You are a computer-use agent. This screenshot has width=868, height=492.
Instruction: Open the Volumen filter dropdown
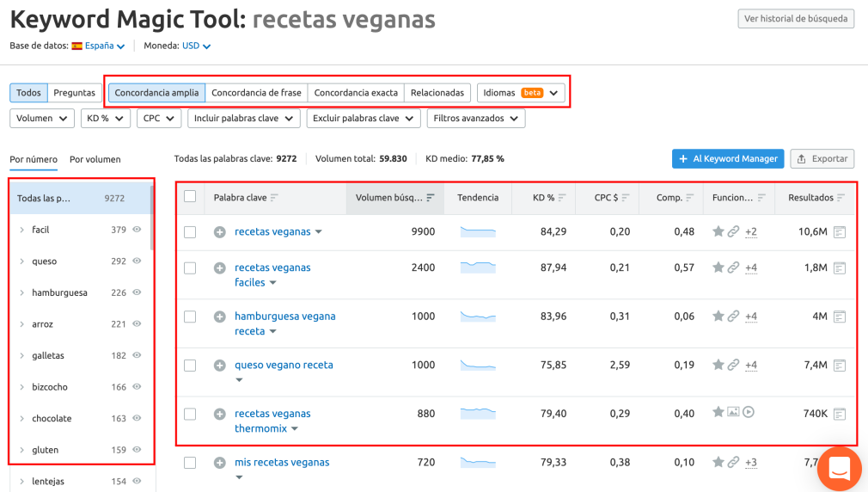pyautogui.click(x=42, y=119)
